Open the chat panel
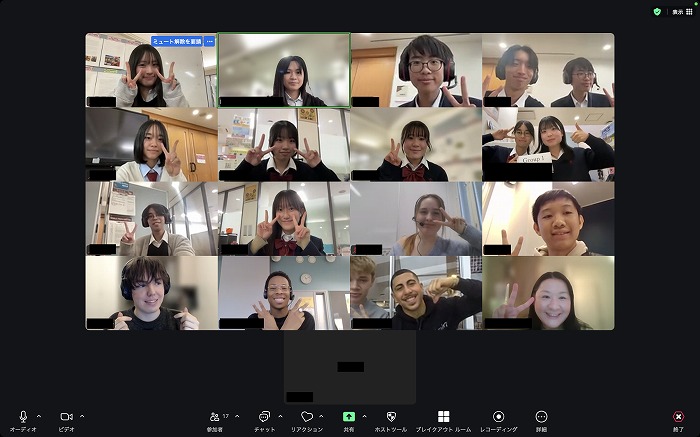This screenshot has width=700, height=437. 264,417
